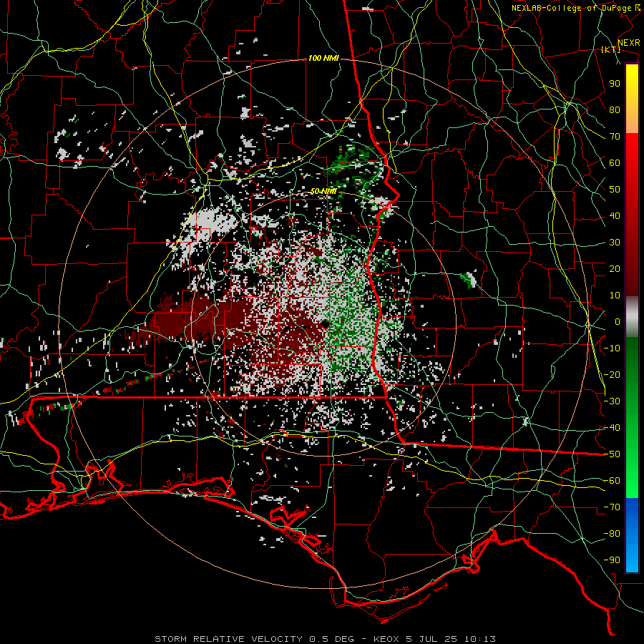
Task: Select the -70 value on the velocity scale
Action: click(612, 507)
